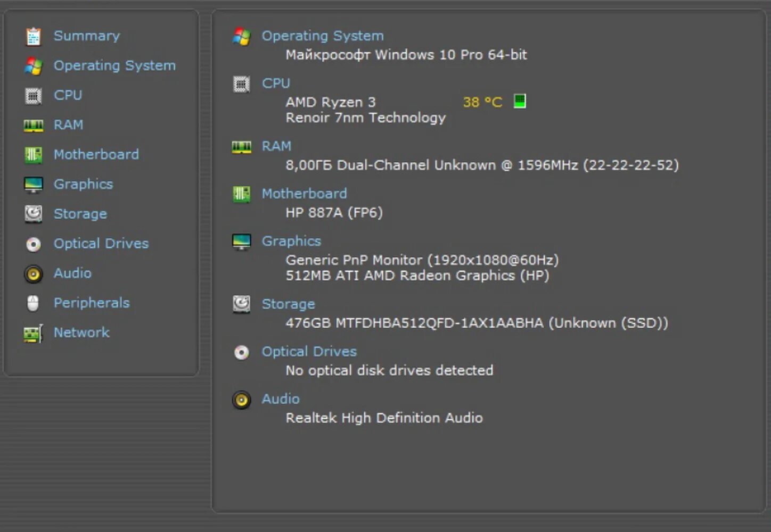This screenshot has width=771, height=532.
Task: Click the Motherboard heading link in summary
Action: coord(305,194)
